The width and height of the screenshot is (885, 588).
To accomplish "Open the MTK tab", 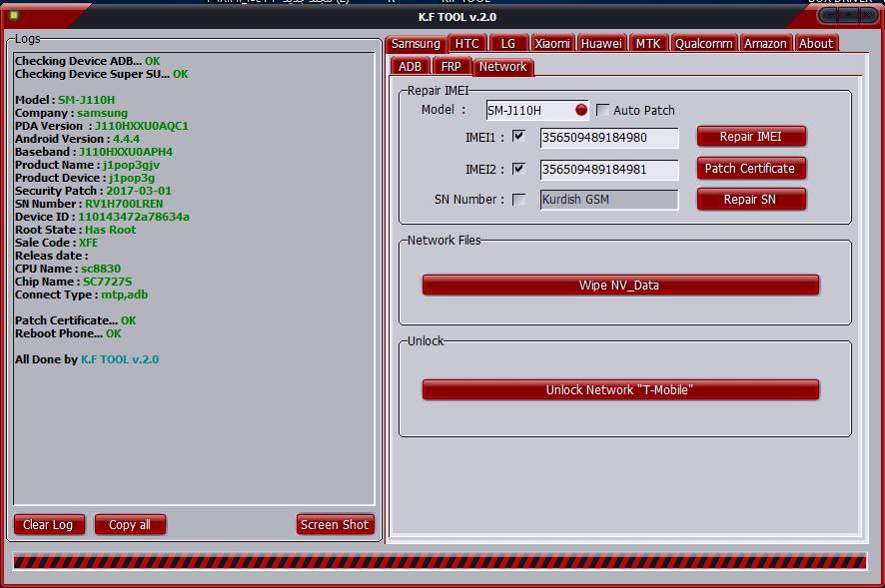I will point(648,43).
